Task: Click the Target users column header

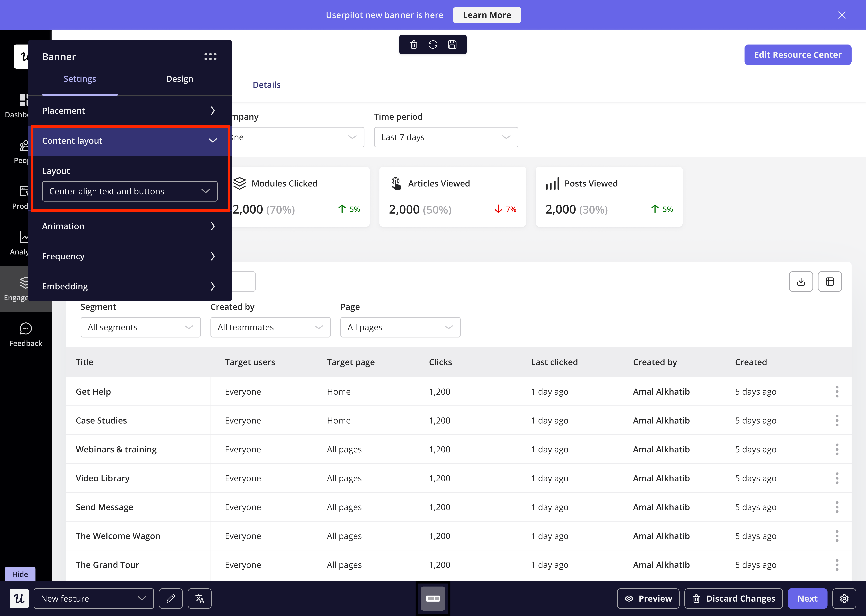Action: [x=250, y=362]
